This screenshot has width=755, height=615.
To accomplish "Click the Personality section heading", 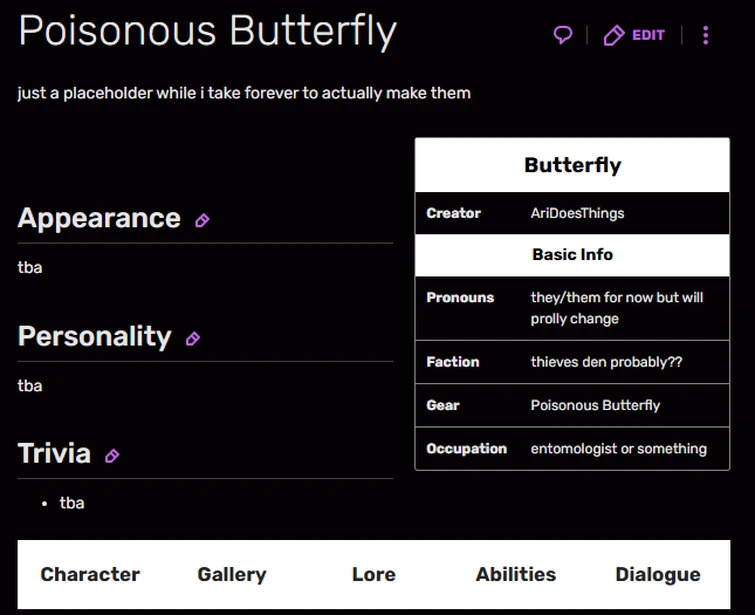I will click(94, 336).
